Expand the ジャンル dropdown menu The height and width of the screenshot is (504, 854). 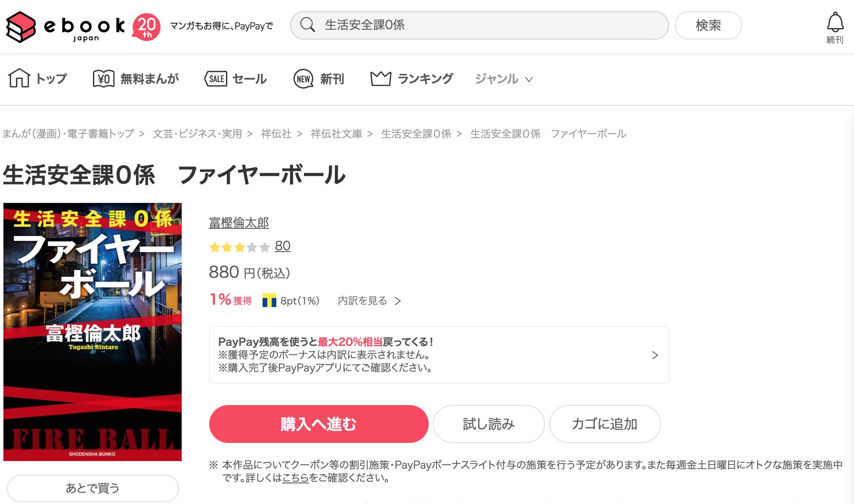pos(504,79)
